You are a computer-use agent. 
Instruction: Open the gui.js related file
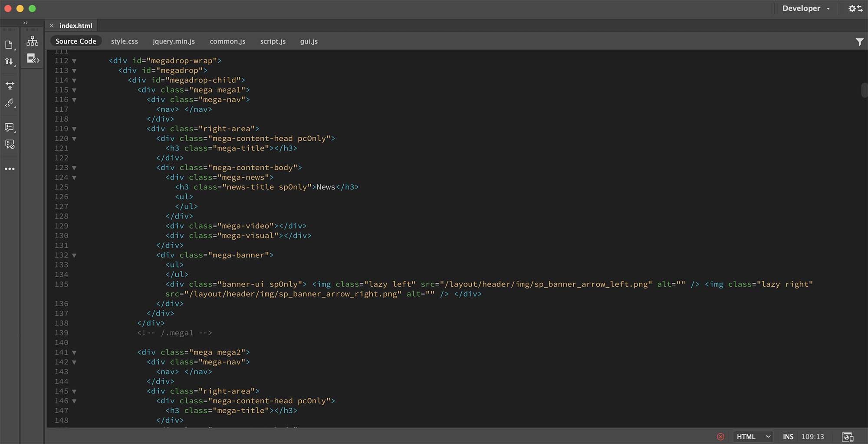309,41
